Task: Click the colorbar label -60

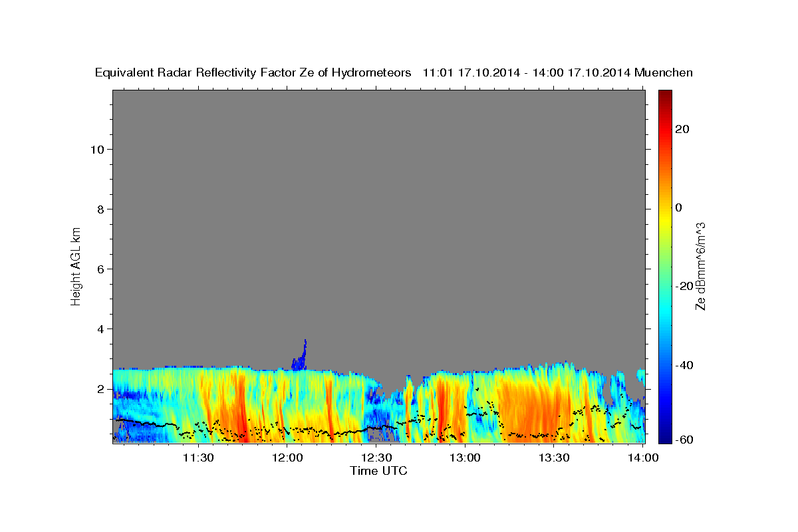Action: click(x=684, y=440)
